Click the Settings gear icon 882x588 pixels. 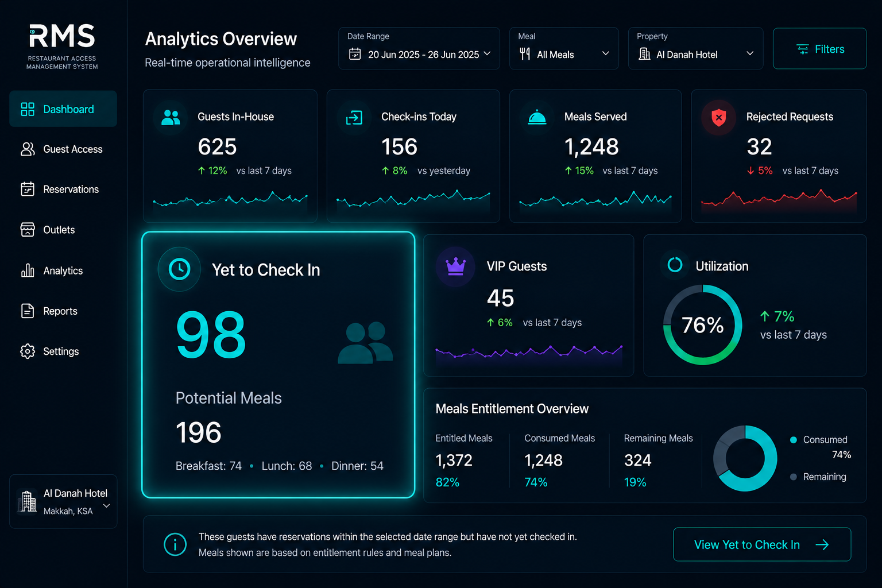28,351
